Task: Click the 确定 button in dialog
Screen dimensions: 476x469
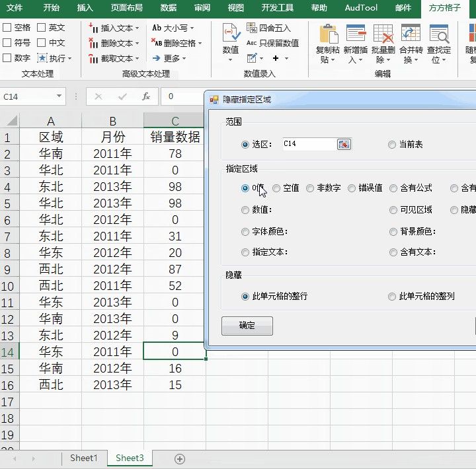Action: pos(247,326)
